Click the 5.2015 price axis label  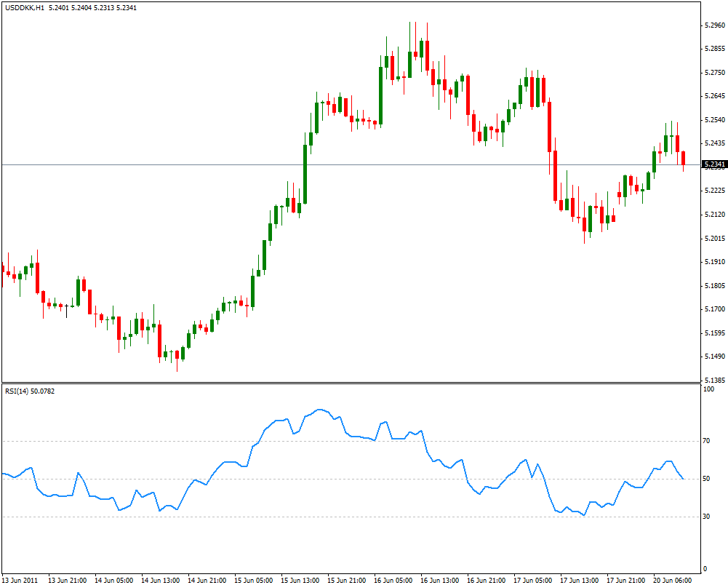(714, 239)
